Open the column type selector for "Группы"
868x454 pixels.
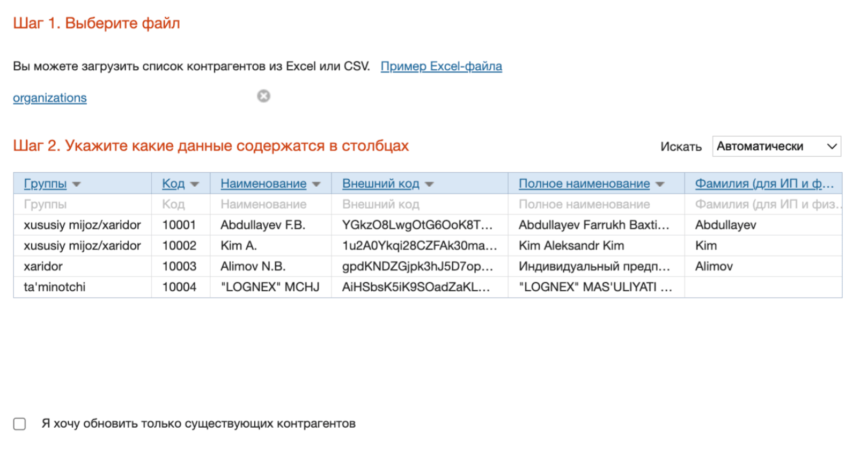(x=77, y=183)
